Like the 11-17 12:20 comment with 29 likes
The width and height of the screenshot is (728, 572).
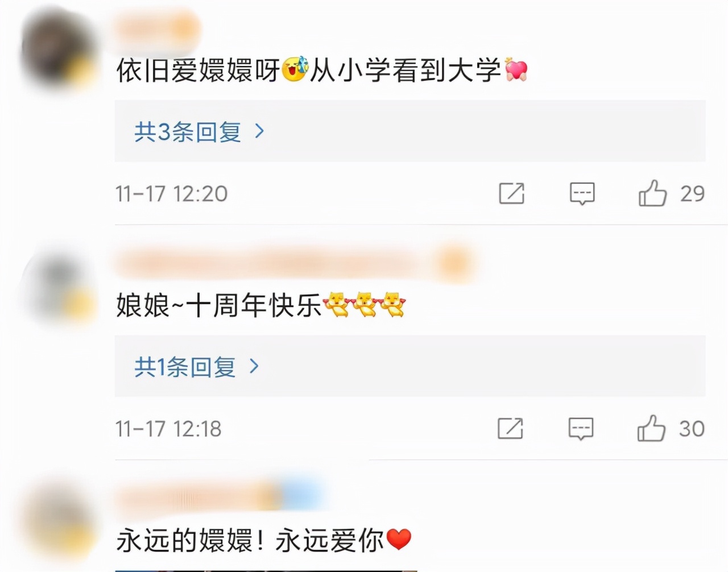[x=652, y=193]
